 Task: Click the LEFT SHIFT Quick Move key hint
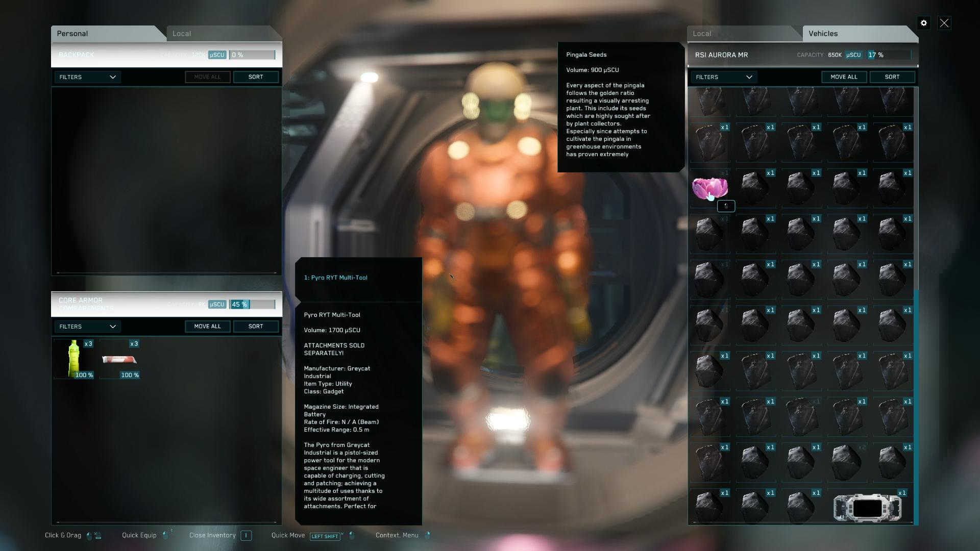tap(325, 536)
